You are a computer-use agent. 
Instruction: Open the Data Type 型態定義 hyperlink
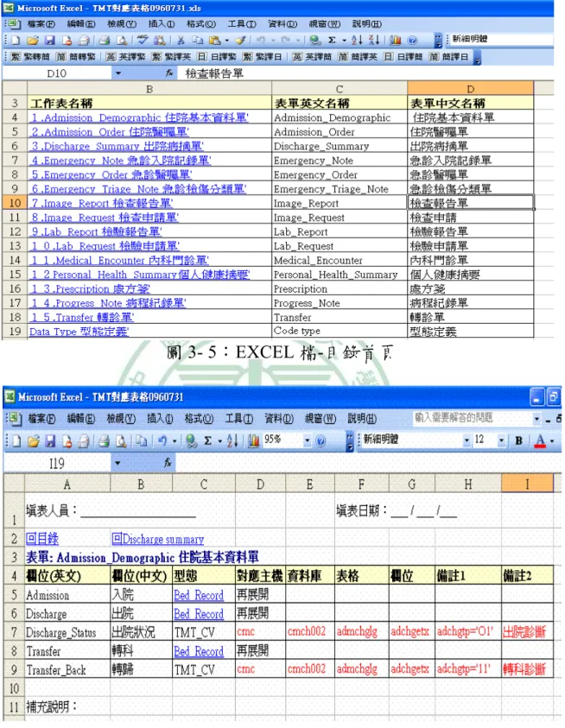point(79,332)
